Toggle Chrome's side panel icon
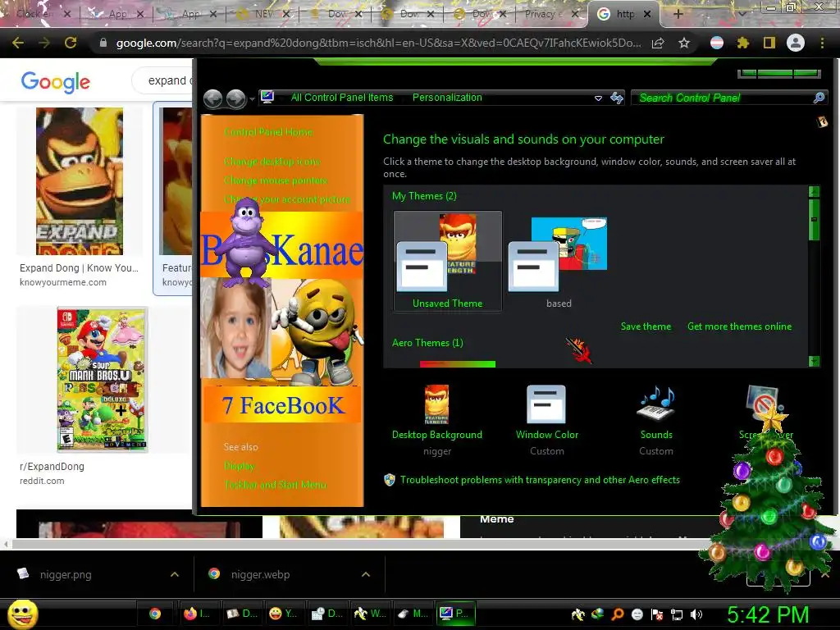This screenshot has height=630, width=840. pyautogui.click(x=769, y=43)
